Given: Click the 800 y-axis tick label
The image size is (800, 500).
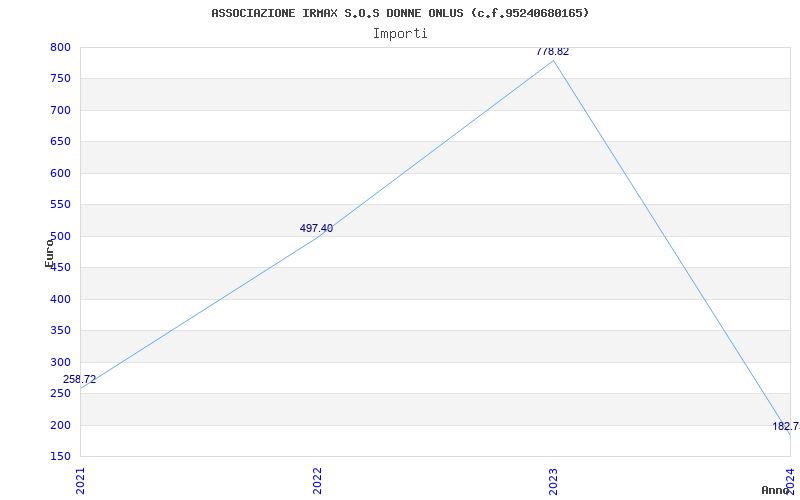Looking at the screenshot, I should (60, 47).
